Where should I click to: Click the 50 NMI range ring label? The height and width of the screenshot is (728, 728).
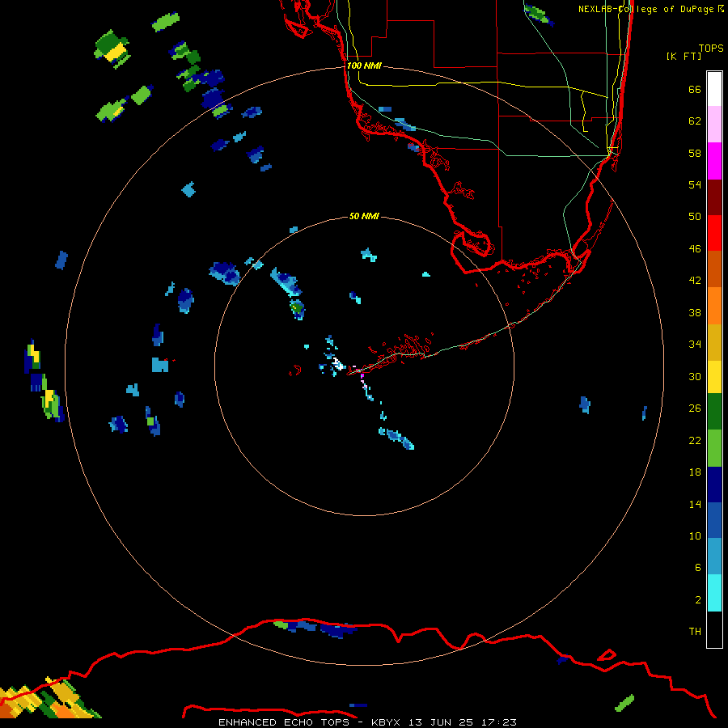[364, 216]
